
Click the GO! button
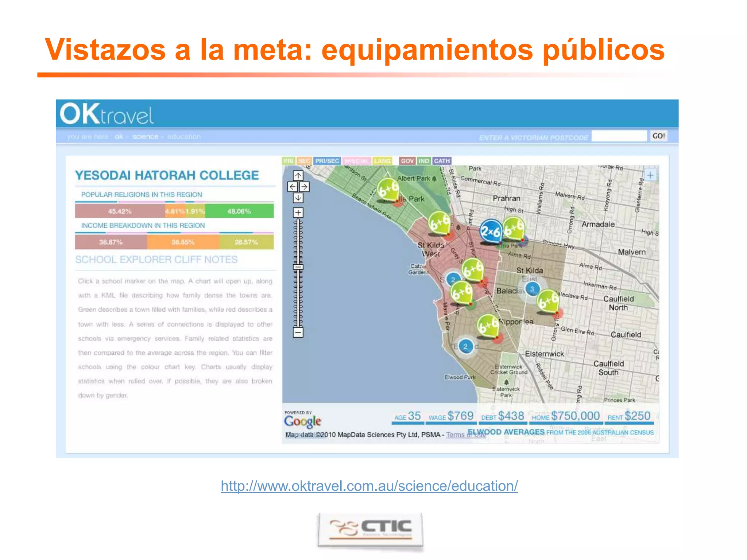tap(658, 136)
